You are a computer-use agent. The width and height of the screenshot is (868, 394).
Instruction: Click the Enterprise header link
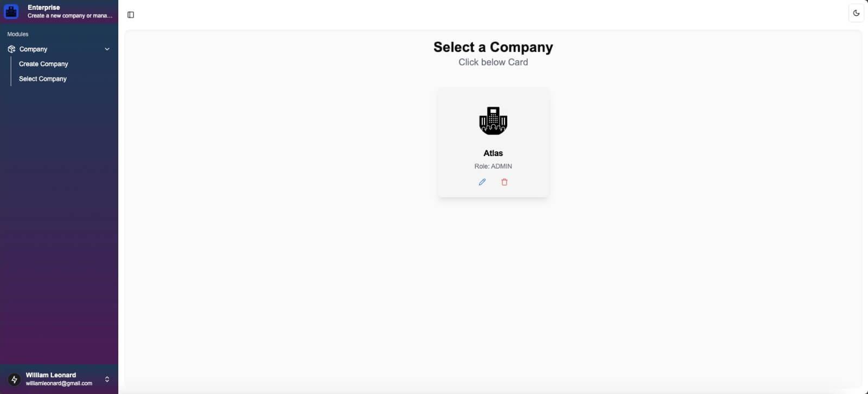(x=43, y=7)
